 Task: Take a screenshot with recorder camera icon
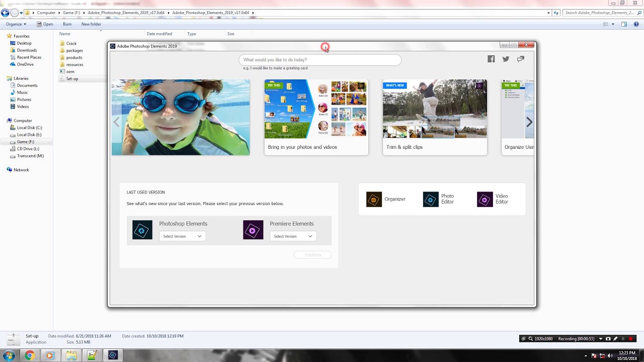(x=608, y=339)
